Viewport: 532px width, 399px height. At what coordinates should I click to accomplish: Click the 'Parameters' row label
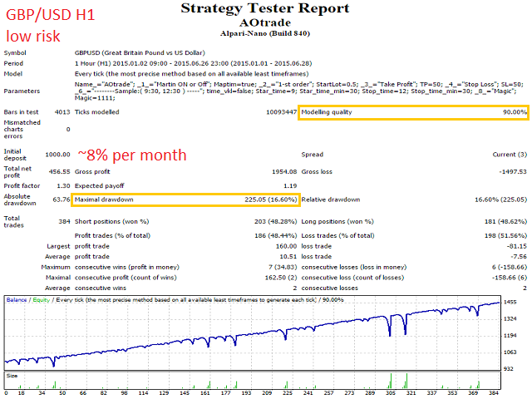[x=22, y=91]
